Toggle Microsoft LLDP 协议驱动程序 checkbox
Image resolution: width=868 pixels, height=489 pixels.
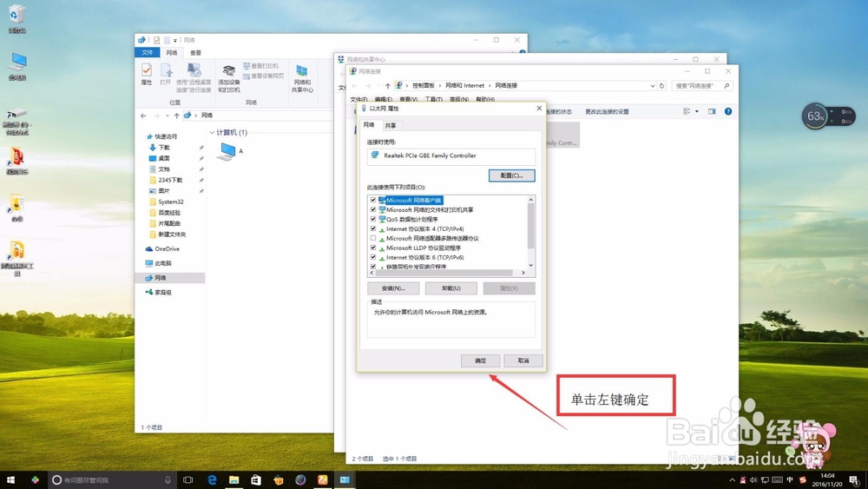[x=373, y=248]
